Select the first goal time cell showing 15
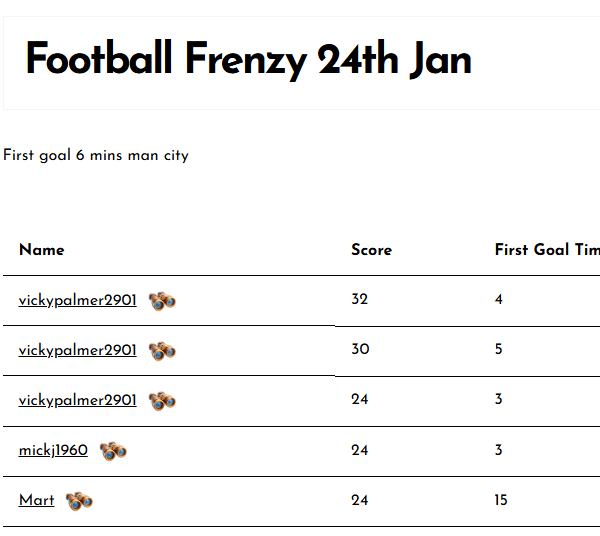 [x=501, y=500]
